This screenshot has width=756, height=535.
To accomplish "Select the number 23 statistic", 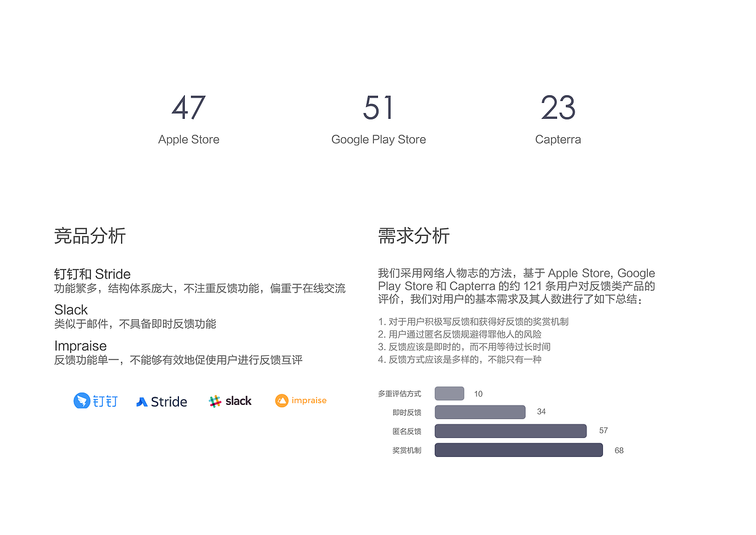I will click(x=558, y=108).
